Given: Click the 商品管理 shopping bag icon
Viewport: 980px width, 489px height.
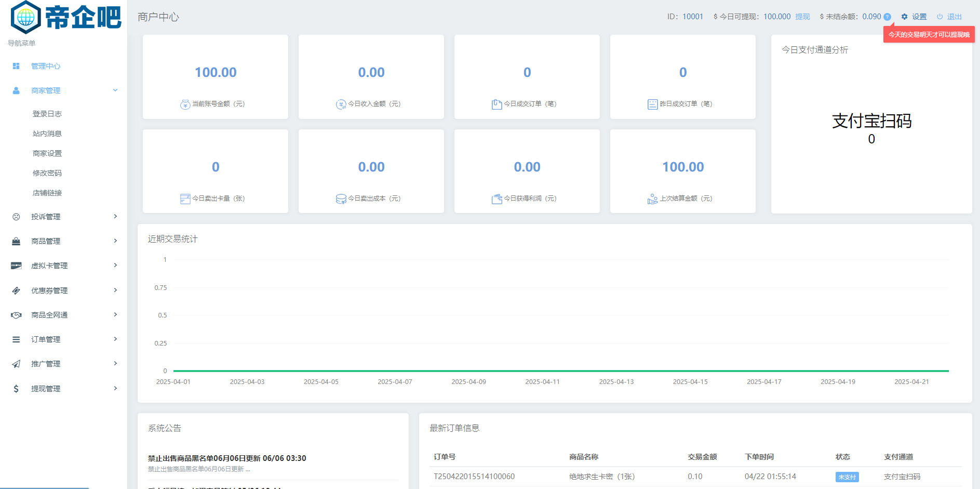Looking at the screenshot, I should tap(16, 241).
